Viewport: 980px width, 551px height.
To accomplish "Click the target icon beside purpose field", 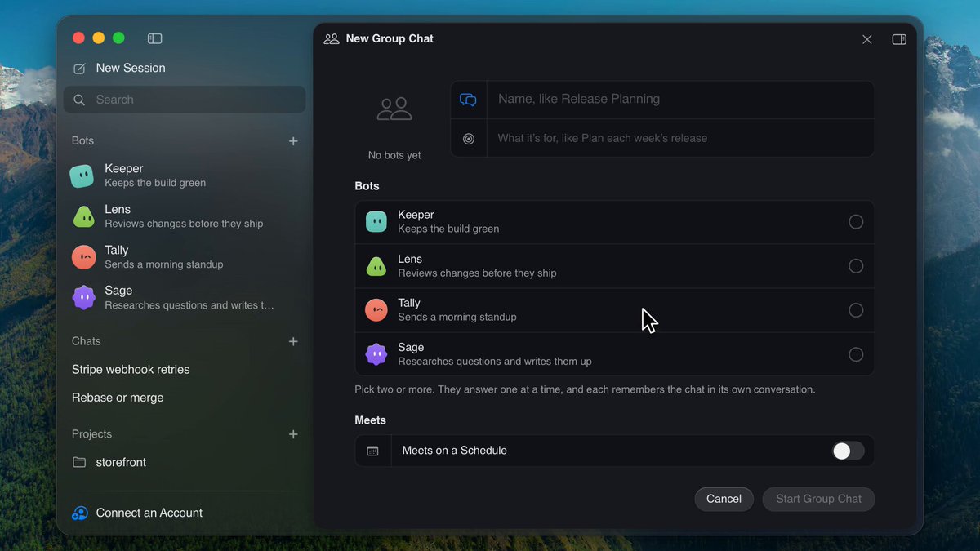I will (469, 139).
